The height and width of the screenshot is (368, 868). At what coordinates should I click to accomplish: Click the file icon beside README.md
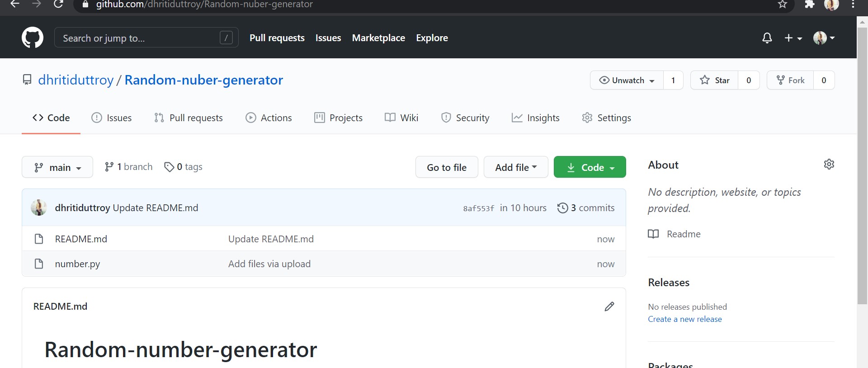[39, 239]
